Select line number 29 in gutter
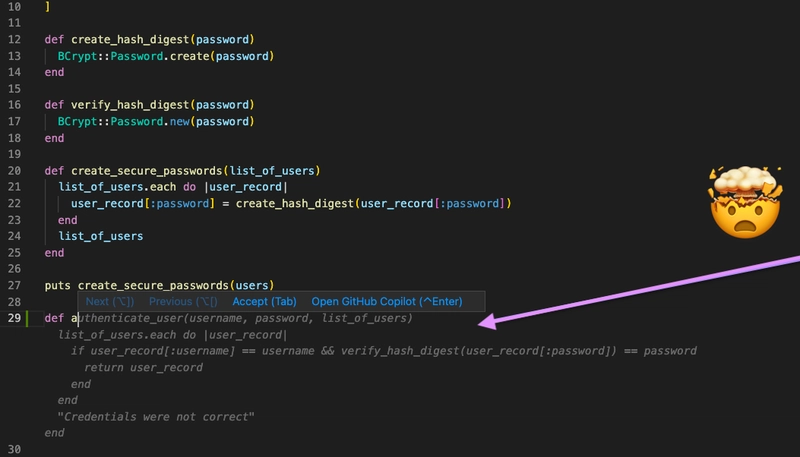The height and width of the screenshot is (457, 800). (14, 318)
